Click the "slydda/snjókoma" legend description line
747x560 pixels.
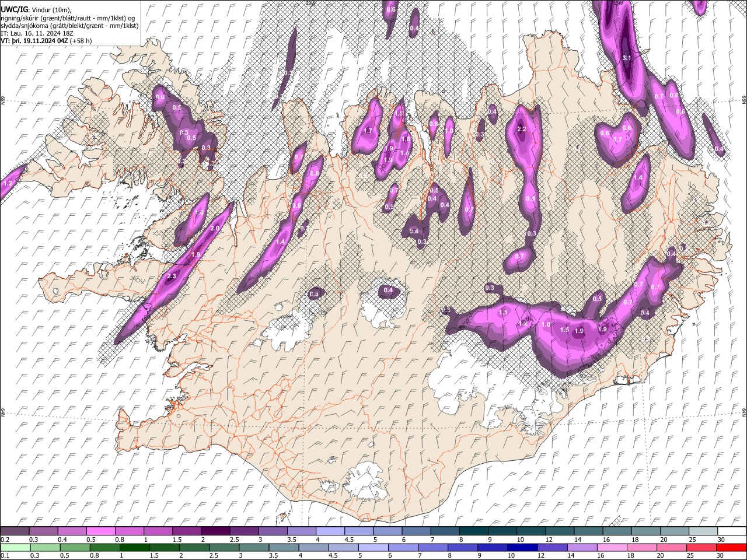tap(69, 26)
